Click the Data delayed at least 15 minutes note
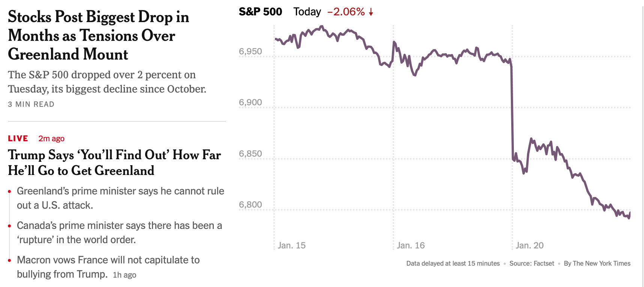Image resolution: width=644 pixels, height=287 pixels. click(453, 263)
